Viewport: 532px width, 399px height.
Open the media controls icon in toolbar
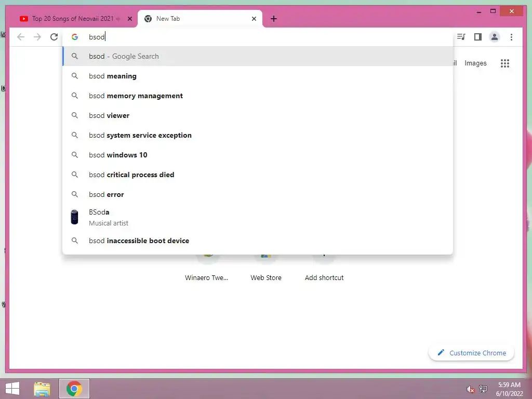461,37
